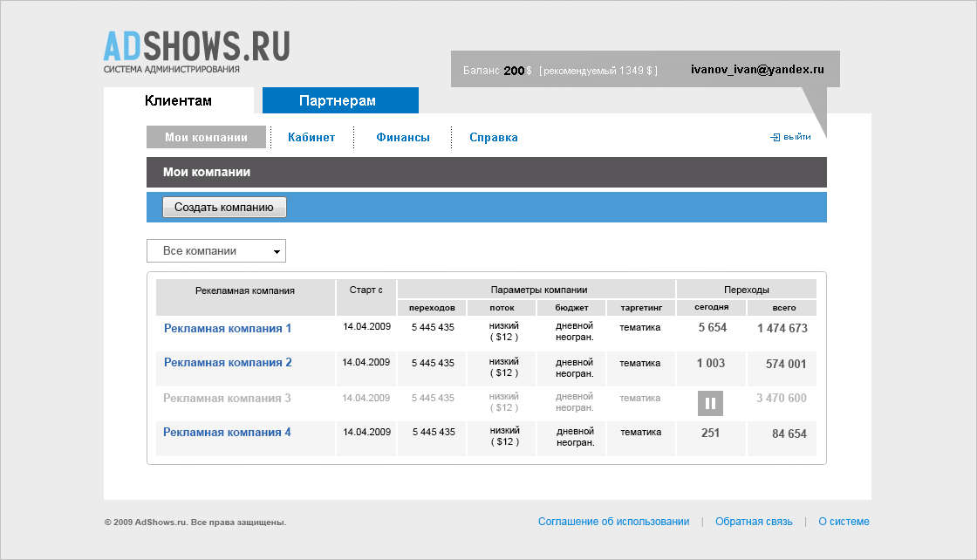977x560 pixels.
Task: Select the Клиентам tab
Action: pos(179,100)
